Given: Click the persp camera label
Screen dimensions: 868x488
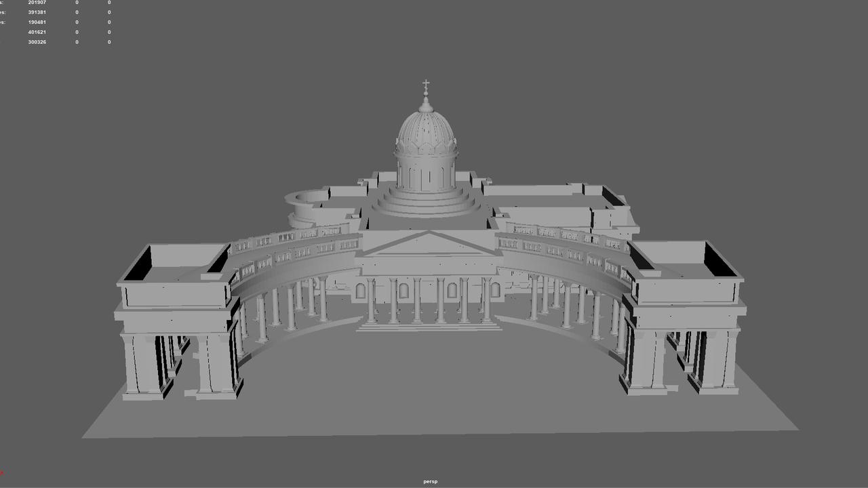Looking at the screenshot, I should coord(430,482).
